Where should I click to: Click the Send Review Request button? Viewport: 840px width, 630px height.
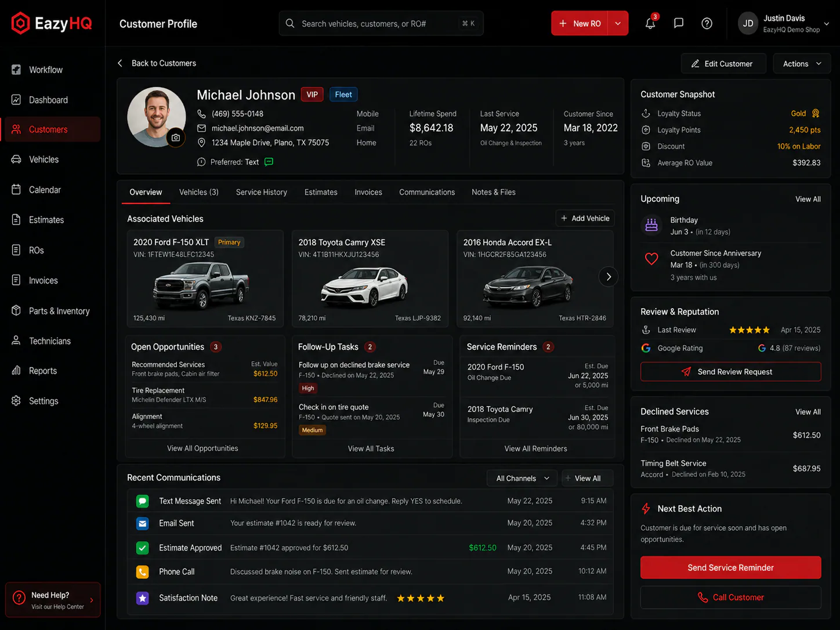point(730,372)
